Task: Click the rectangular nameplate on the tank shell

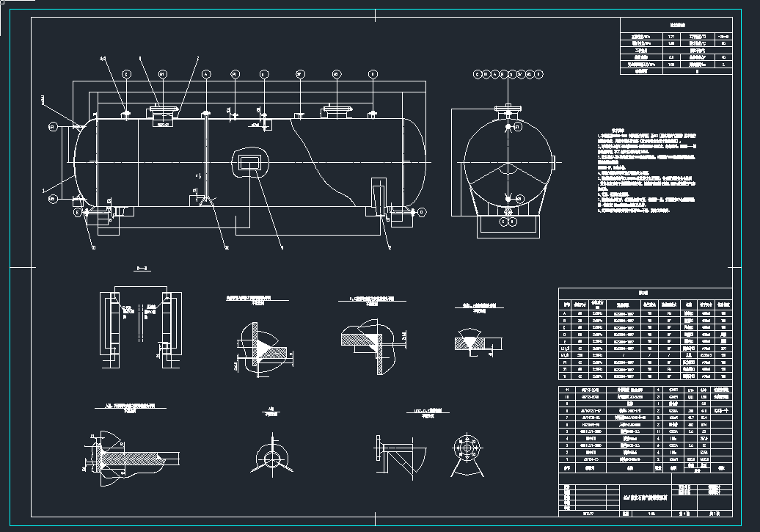Action: click(x=249, y=161)
